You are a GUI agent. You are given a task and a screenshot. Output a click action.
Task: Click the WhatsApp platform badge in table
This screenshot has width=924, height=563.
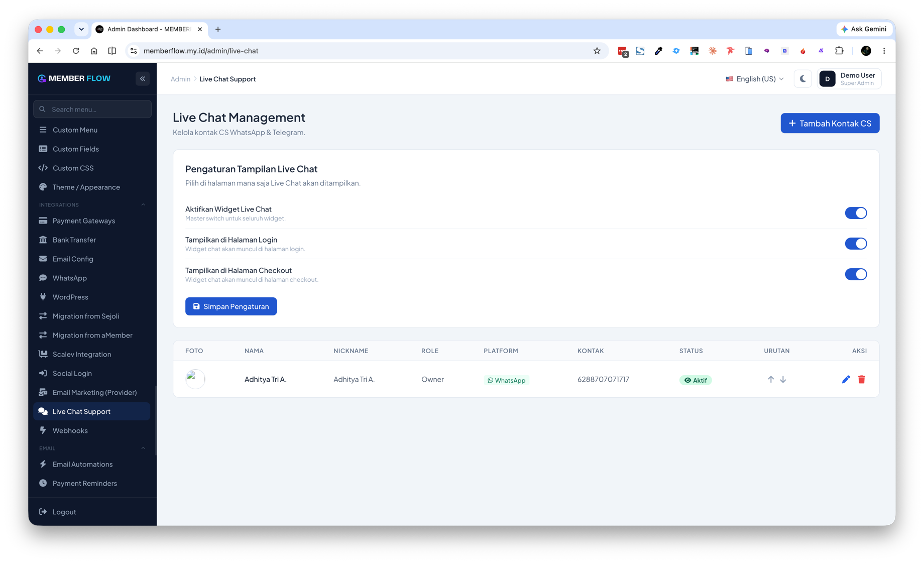coord(506,380)
